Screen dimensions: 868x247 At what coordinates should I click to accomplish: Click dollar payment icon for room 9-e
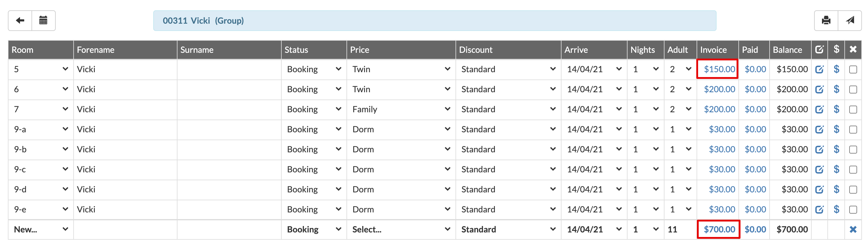coord(836,210)
